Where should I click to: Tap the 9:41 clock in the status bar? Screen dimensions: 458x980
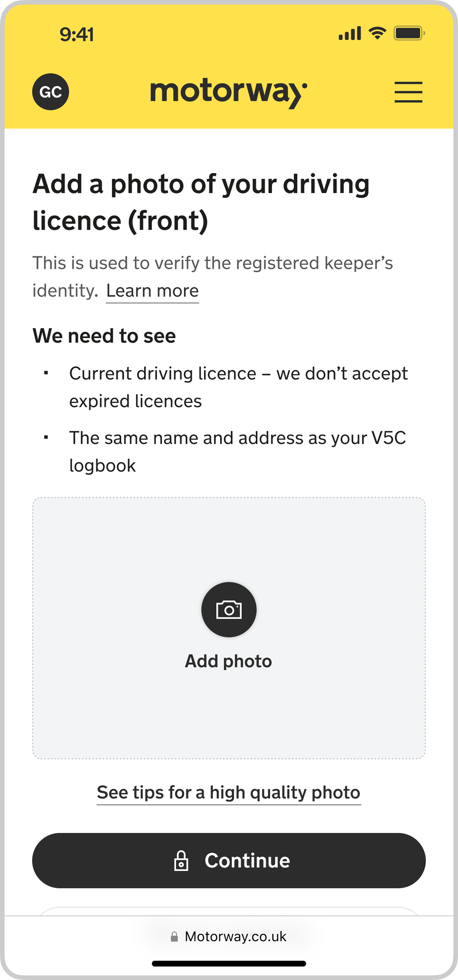click(77, 34)
